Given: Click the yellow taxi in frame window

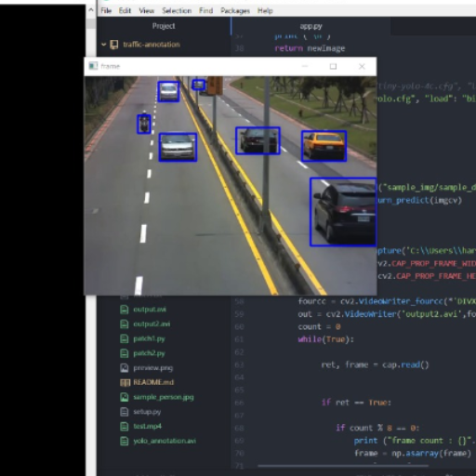Looking at the screenshot, I should point(324,146).
